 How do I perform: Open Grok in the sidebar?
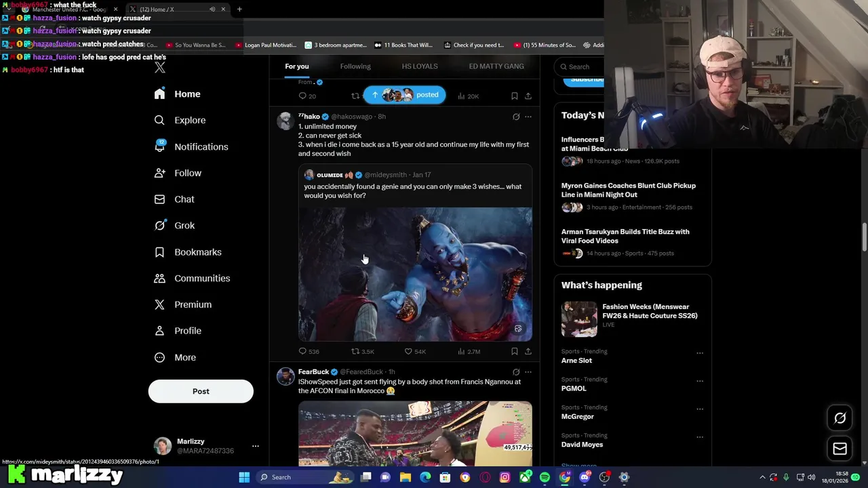(174, 226)
